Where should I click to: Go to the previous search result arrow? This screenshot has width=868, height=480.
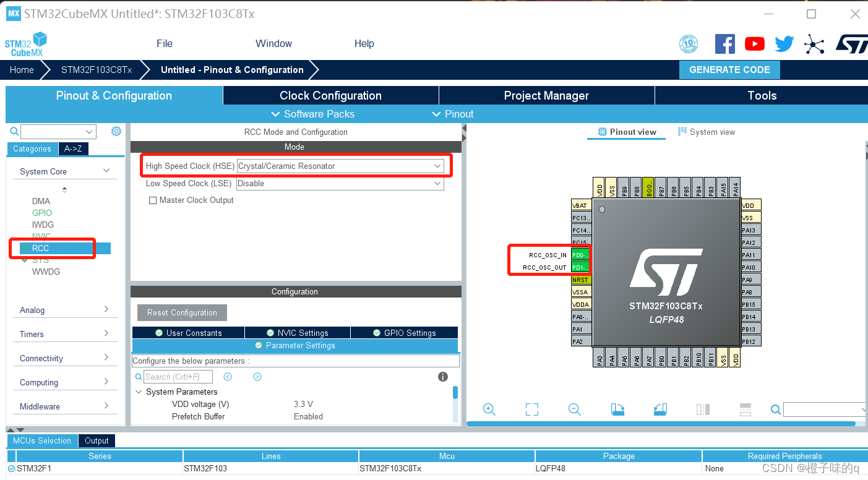tap(228, 377)
